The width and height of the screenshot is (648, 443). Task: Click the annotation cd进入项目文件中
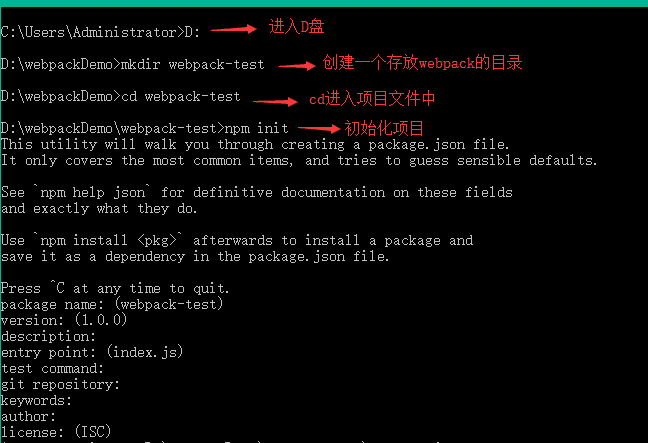[x=372, y=99]
